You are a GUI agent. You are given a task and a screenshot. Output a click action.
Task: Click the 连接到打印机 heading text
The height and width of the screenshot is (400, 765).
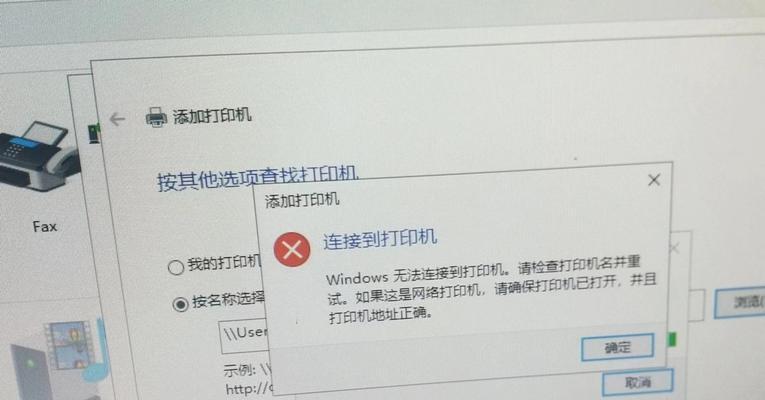pos(380,239)
